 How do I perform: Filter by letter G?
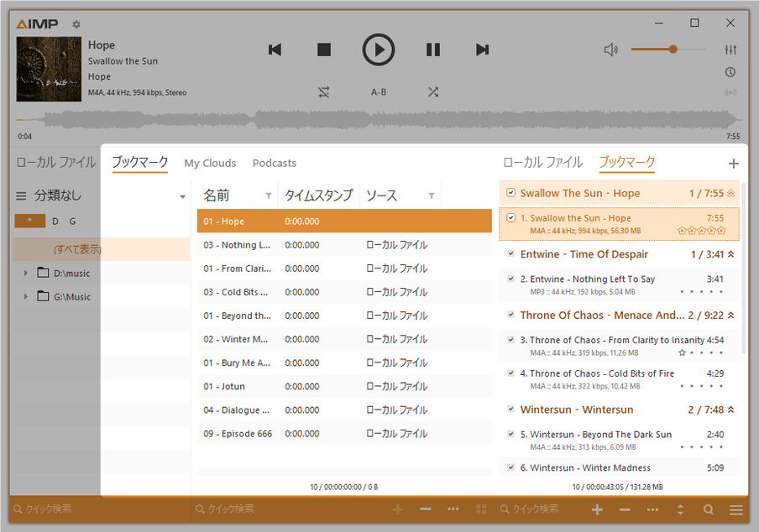(72, 222)
